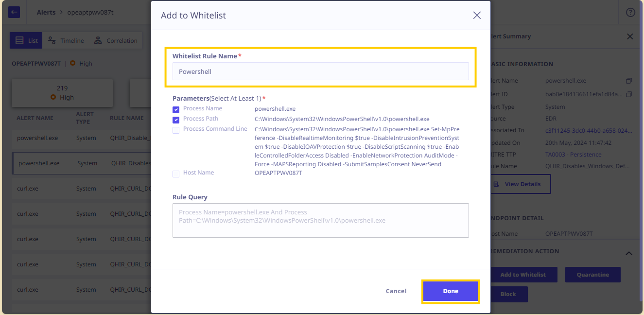Close the Alert Summary panel
The image size is (644, 315).
tap(630, 36)
